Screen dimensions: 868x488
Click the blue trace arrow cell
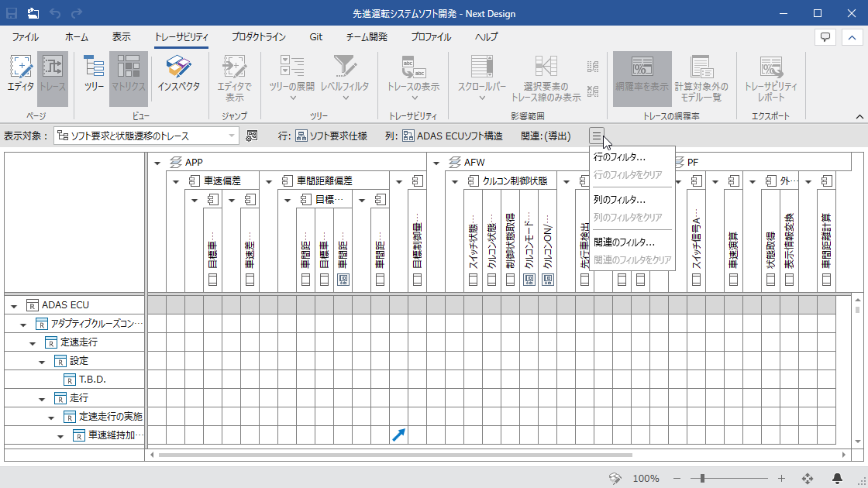point(398,435)
